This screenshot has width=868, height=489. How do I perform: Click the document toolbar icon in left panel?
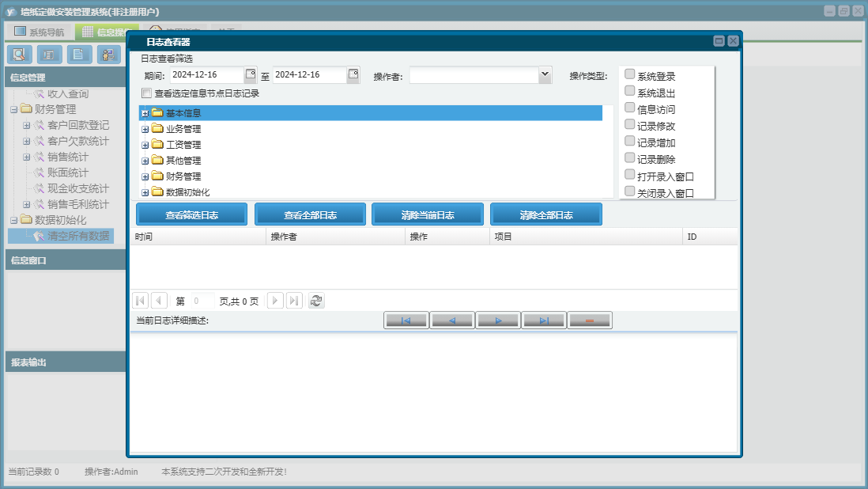[79, 55]
